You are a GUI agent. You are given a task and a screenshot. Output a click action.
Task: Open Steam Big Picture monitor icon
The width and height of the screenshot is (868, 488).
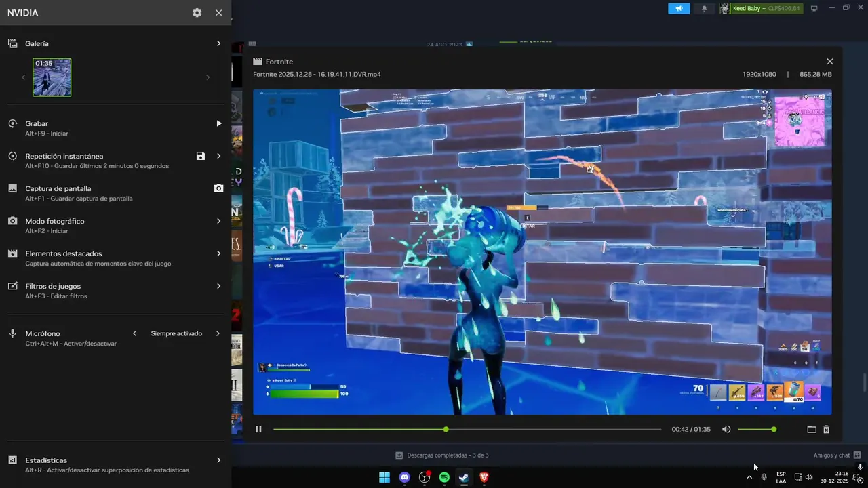pyautogui.click(x=814, y=9)
